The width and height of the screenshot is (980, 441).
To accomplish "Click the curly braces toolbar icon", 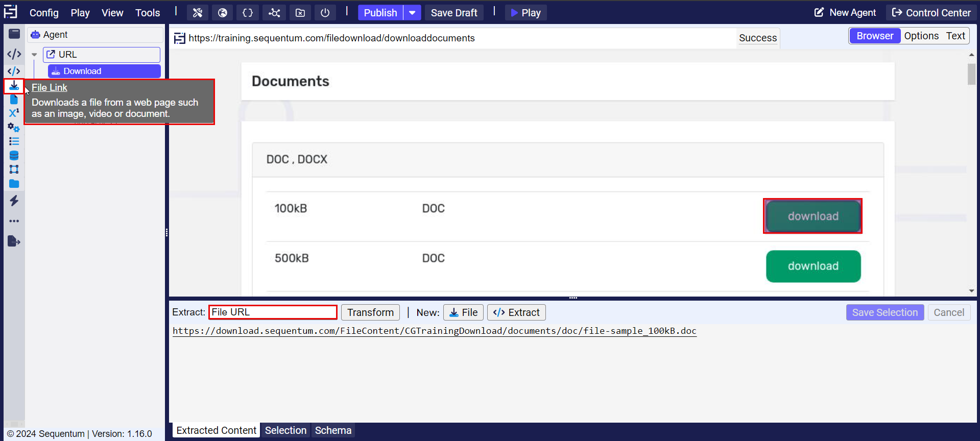I will pyautogui.click(x=248, y=13).
